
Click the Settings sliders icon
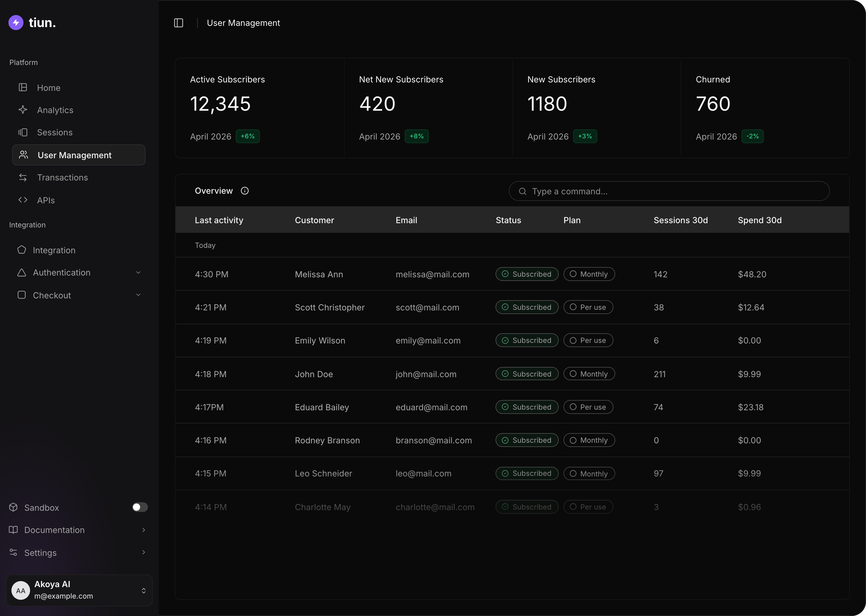pos(13,552)
